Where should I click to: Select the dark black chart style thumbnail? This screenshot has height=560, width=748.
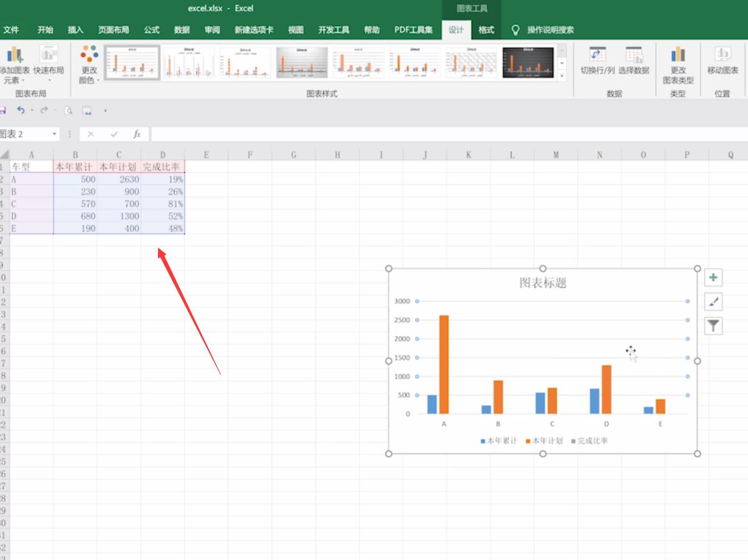[528, 62]
